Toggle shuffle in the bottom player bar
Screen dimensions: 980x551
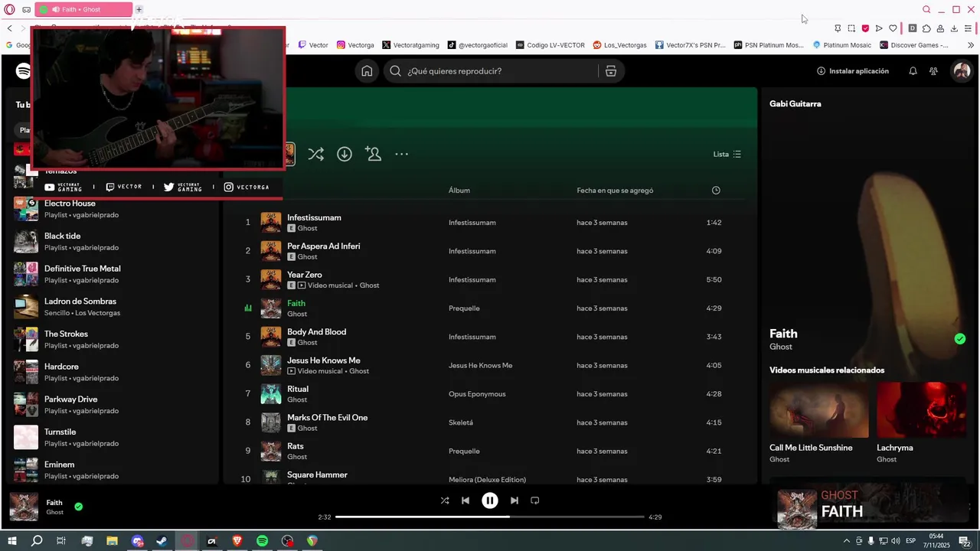pos(445,500)
